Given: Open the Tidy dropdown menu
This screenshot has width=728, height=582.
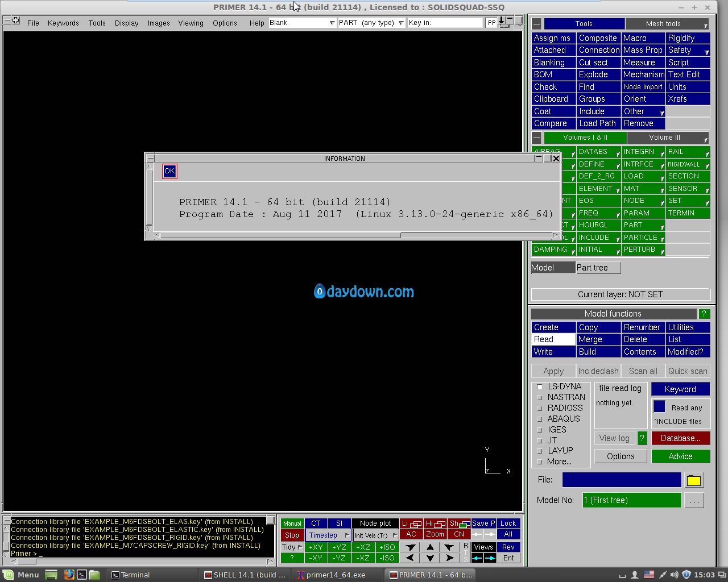Looking at the screenshot, I should click(x=292, y=547).
